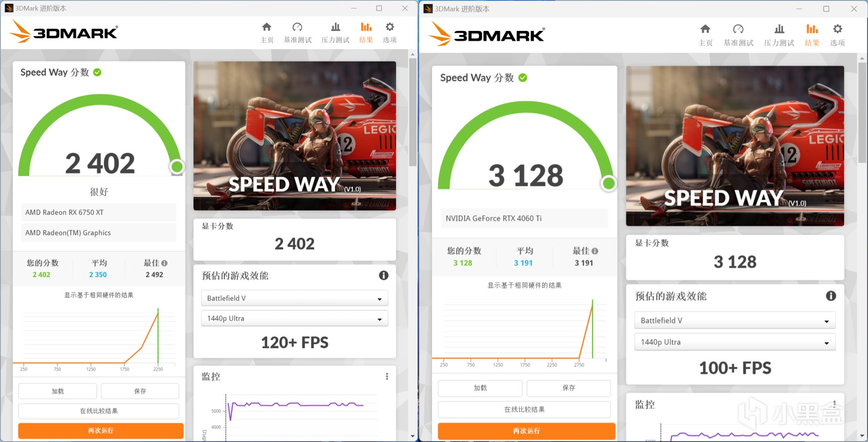This screenshot has width=868, height=442.
Task: Click left window vertical scrollbar thumb
Action: click(x=412, y=112)
